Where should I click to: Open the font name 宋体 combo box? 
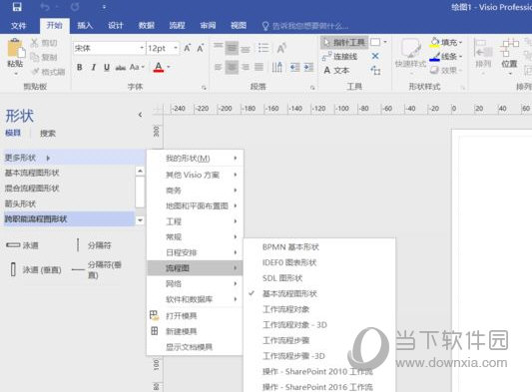109,48
